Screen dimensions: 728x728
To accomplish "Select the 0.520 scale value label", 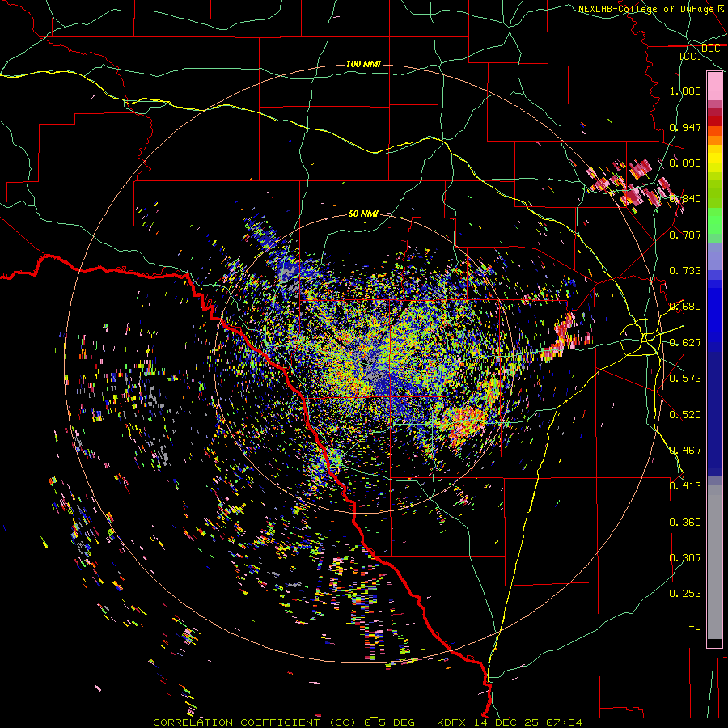I will point(685,415).
